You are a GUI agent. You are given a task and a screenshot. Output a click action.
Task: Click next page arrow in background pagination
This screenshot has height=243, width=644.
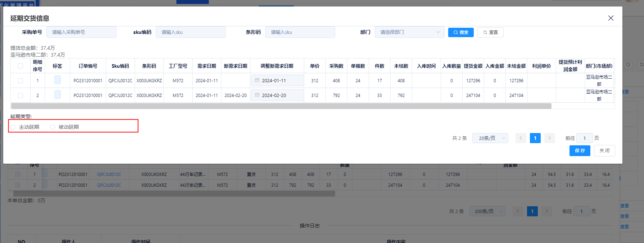click(546, 211)
